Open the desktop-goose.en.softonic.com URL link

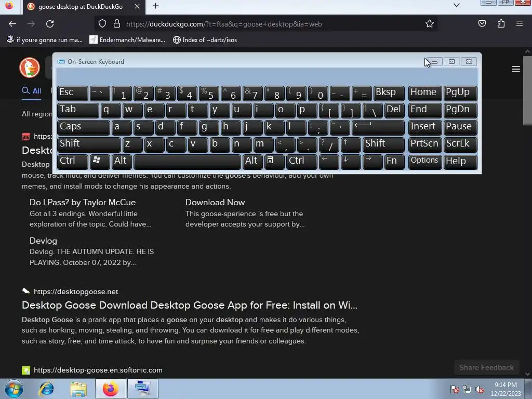(98, 370)
